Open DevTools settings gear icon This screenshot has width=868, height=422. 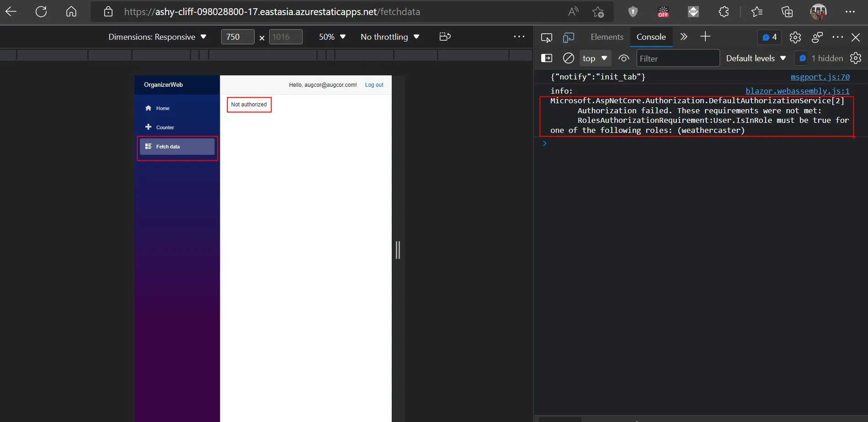tap(795, 37)
